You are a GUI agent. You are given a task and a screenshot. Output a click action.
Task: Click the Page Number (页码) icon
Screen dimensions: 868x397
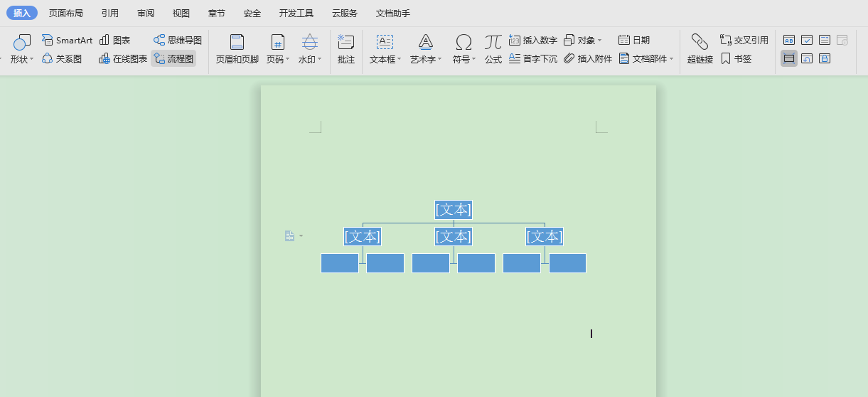point(278,42)
